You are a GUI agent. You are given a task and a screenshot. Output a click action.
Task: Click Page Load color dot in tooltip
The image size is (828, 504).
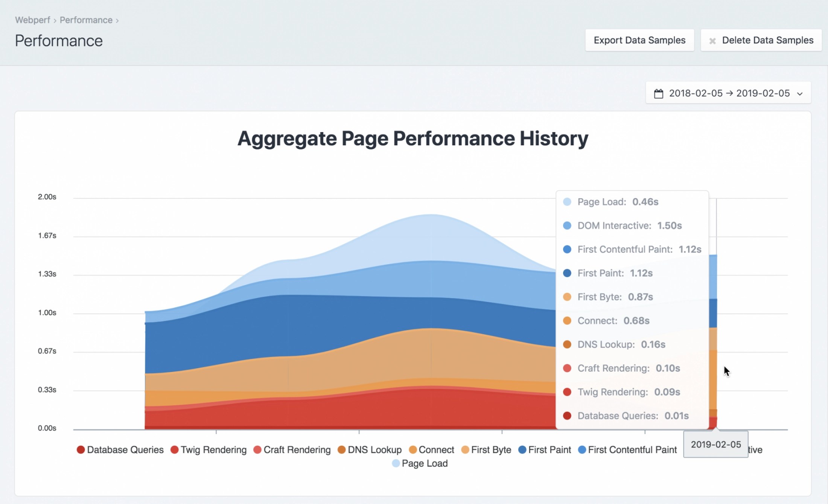pos(567,202)
